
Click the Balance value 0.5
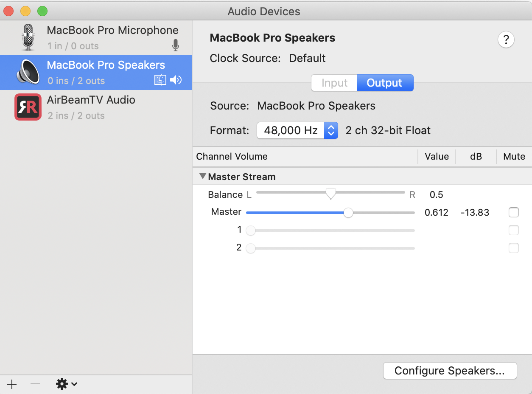[x=436, y=195]
